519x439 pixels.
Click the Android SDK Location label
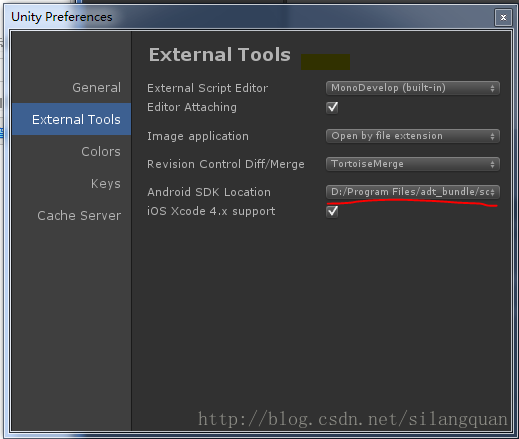(209, 192)
